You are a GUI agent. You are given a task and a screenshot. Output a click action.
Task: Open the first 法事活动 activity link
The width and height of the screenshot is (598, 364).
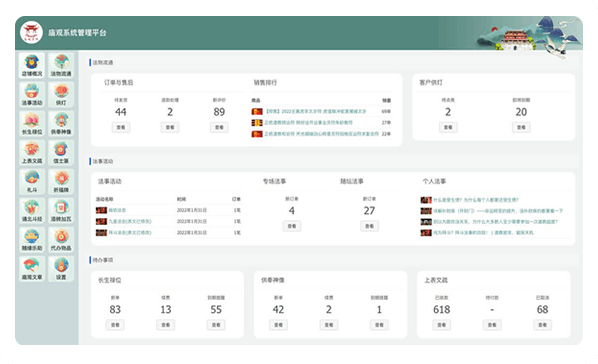tap(117, 210)
